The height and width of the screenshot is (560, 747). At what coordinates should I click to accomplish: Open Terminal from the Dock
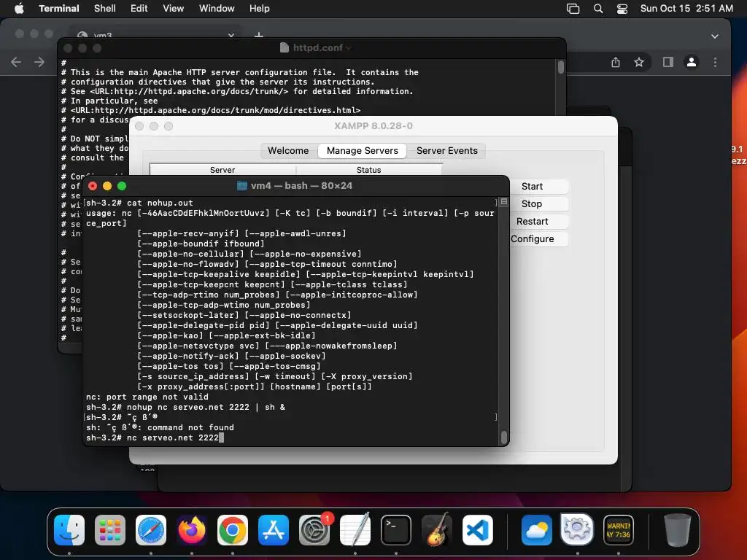(x=396, y=530)
